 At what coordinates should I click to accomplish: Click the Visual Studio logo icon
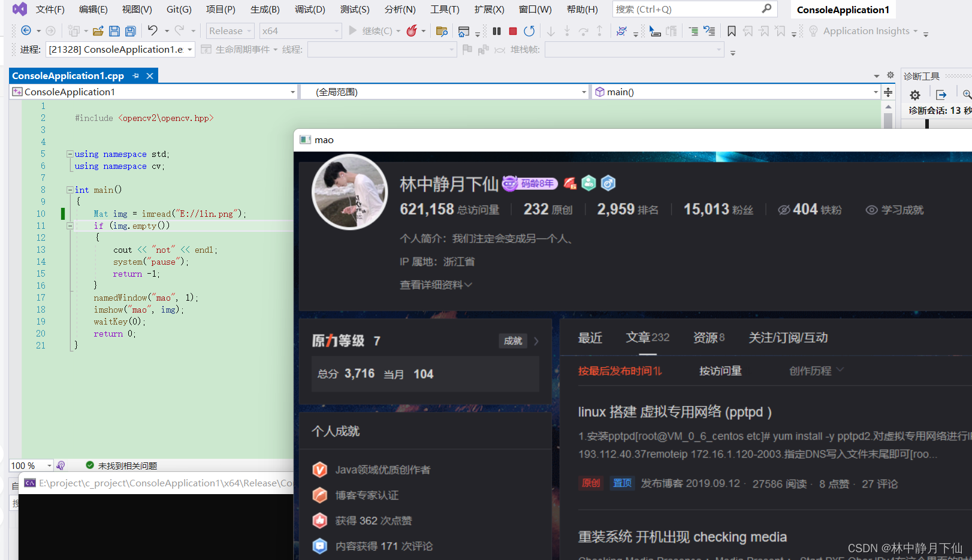tap(20, 9)
